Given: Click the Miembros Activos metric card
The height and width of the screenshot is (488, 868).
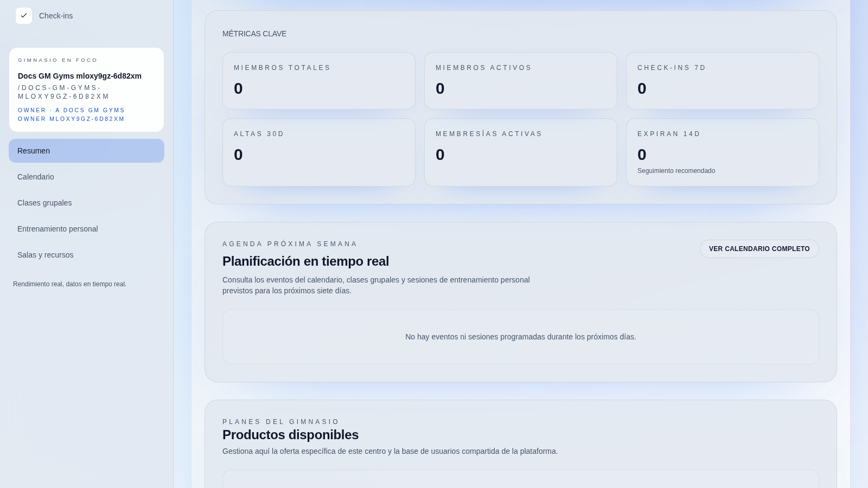Looking at the screenshot, I should tap(520, 81).
